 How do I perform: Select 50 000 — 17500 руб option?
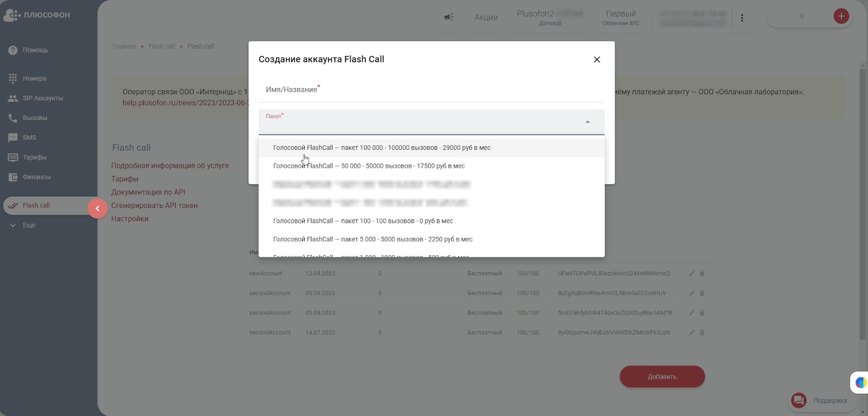point(431,166)
